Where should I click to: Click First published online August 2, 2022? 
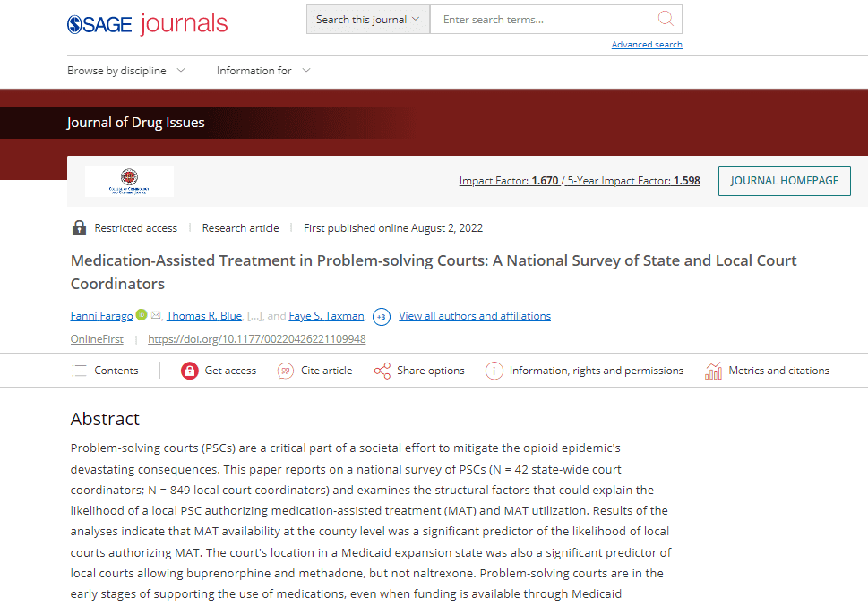click(x=393, y=228)
